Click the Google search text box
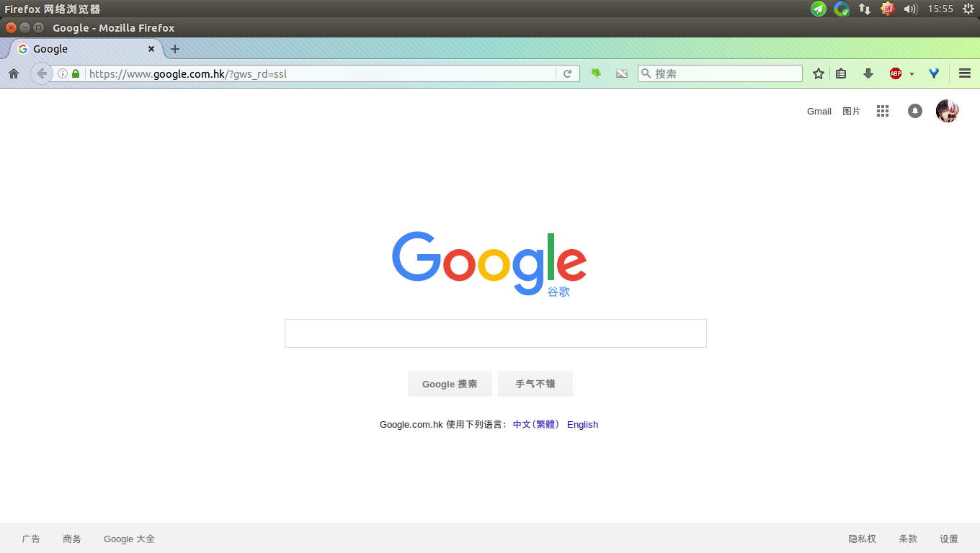 (496, 333)
